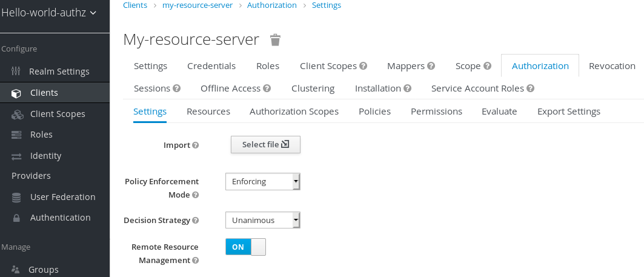The height and width of the screenshot is (277, 644).
Task: Show help for Installation tab
Action: pyautogui.click(x=408, y=88)
